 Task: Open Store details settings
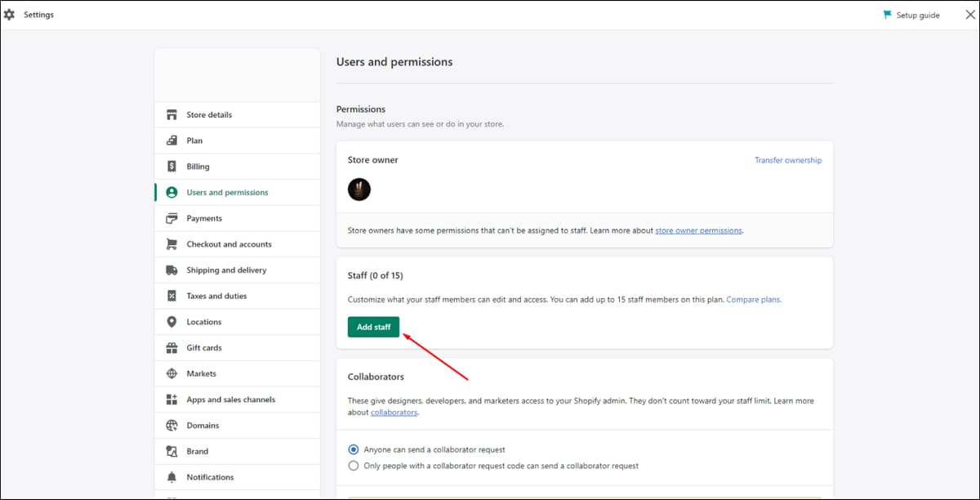click(237, 114)
